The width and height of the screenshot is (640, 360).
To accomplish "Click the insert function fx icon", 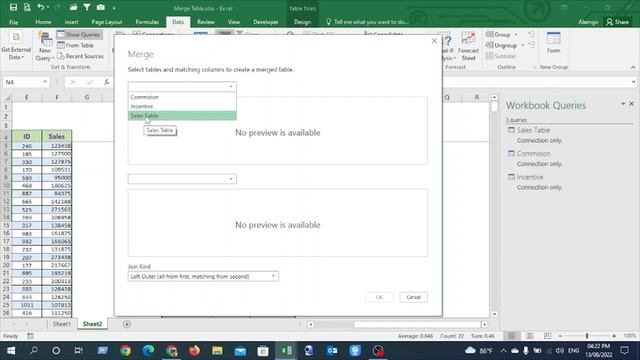I will [x=107, y=82].
